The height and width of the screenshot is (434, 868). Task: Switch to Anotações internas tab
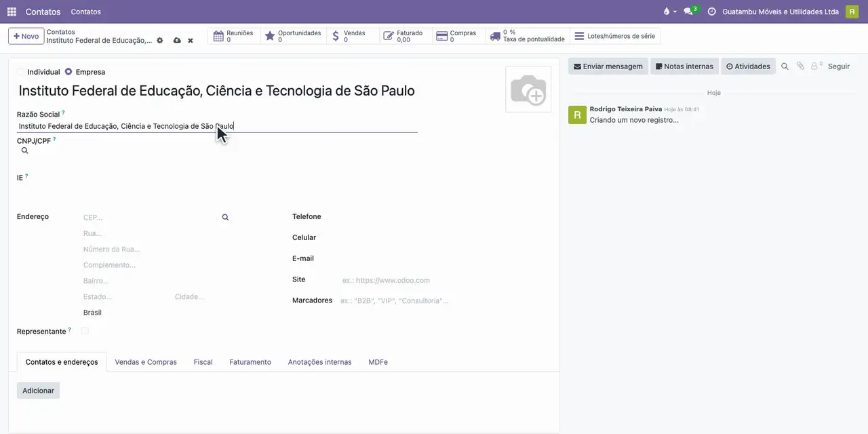(x=319, y=362)
